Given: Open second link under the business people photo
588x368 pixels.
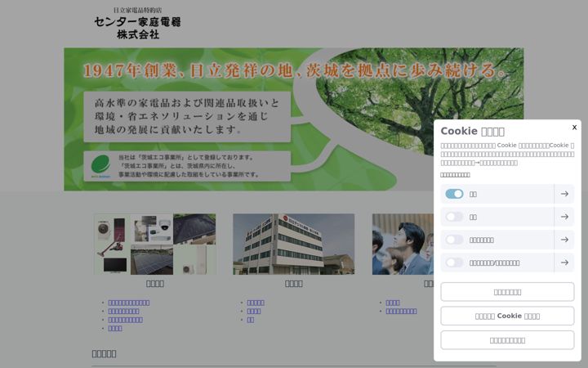Looking at the screenshot, I should 401,312.
